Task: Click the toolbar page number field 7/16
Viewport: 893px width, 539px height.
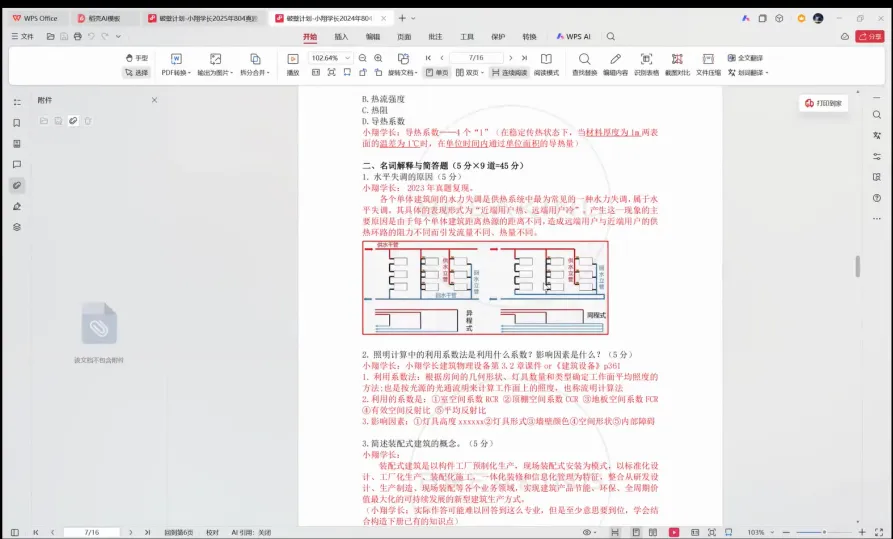Action: point(476,58)
